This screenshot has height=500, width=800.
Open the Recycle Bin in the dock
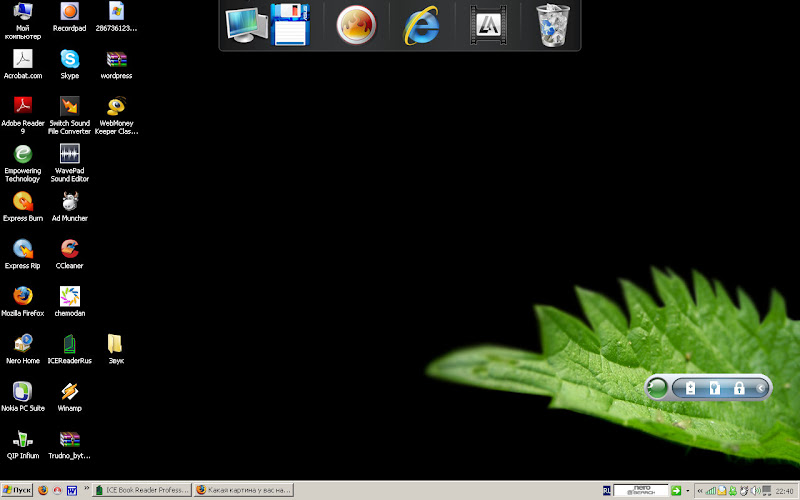(552, 26)
